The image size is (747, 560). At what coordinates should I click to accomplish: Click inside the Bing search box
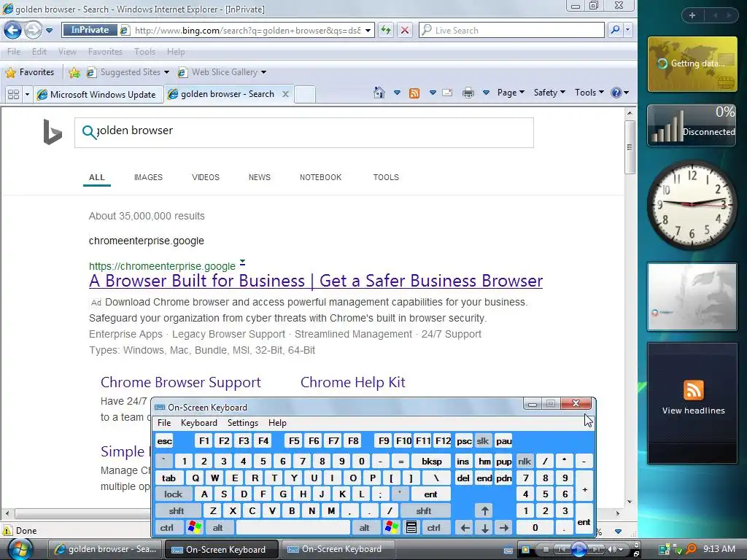point(304,133)
